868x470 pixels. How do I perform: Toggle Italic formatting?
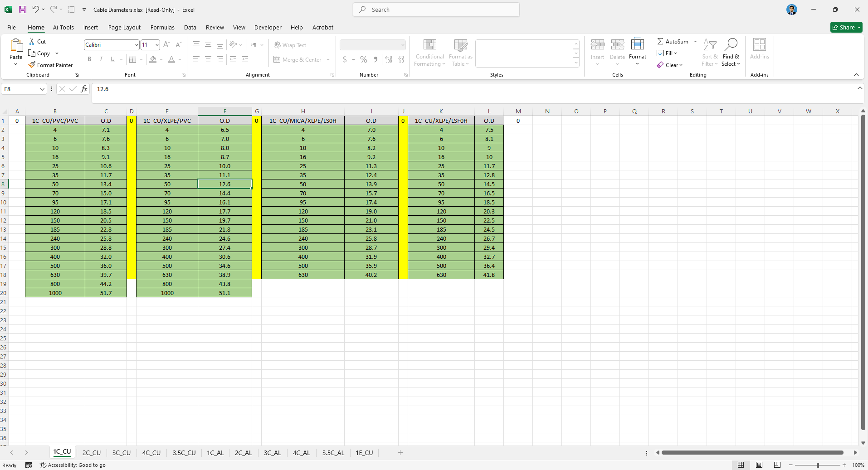coord(101,59)
